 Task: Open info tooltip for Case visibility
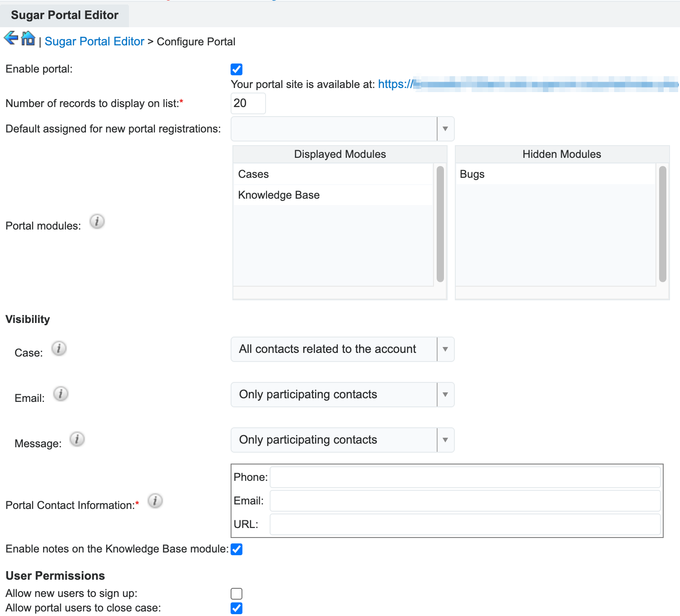coord(59,348)
